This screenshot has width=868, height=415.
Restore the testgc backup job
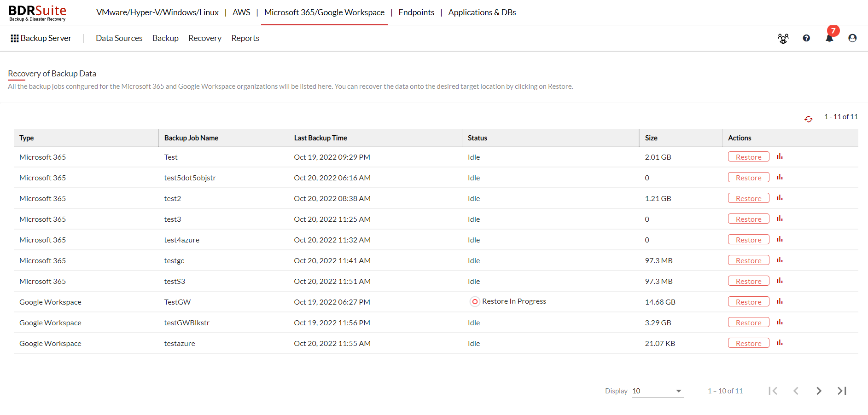pos(748,260)
